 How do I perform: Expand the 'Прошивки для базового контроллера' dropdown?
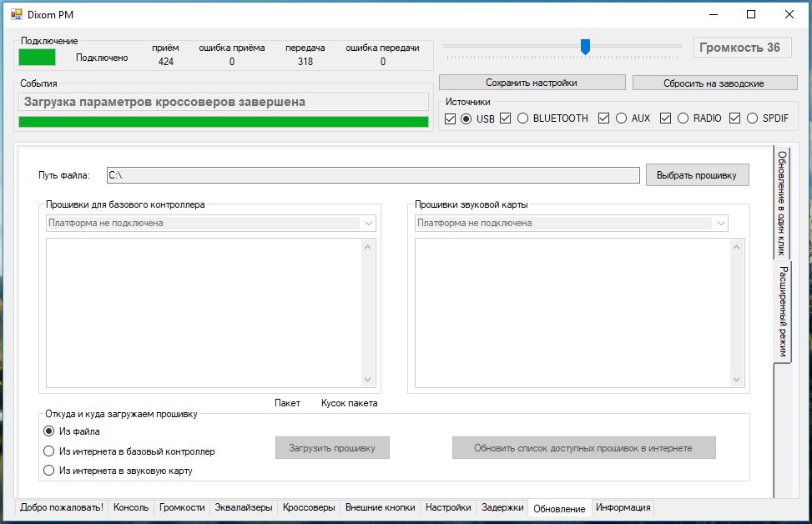368,224
